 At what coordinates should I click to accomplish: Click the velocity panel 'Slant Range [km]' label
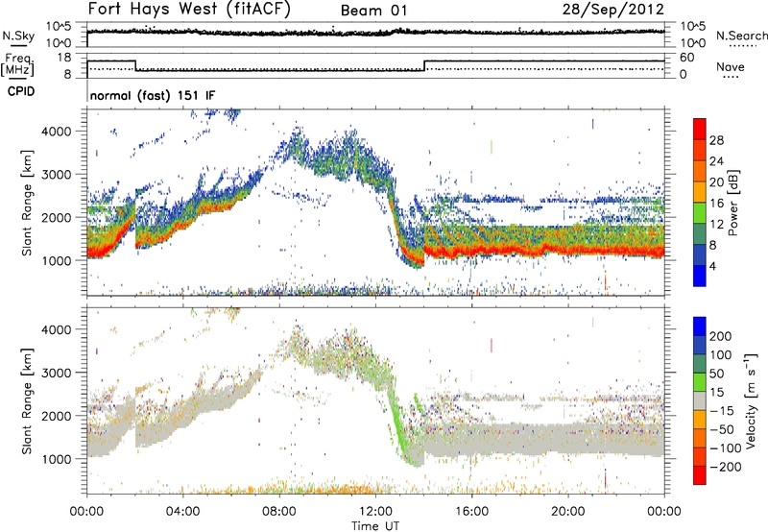point(27,400)
